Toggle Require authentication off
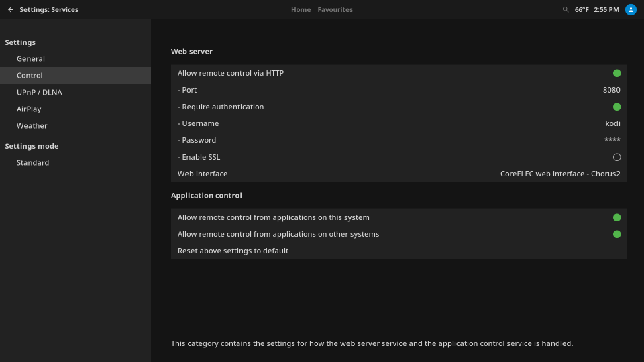Screen dimensions: 644x362 [x=616, y=107]
